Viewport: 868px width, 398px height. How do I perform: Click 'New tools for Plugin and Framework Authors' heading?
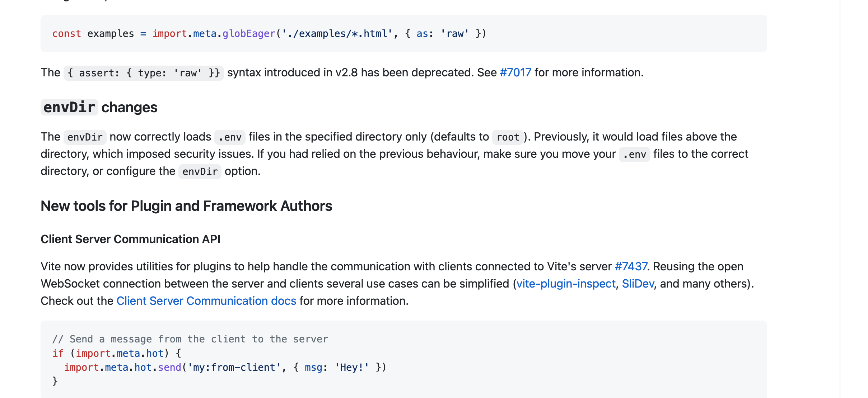click(x=186, y=206)
